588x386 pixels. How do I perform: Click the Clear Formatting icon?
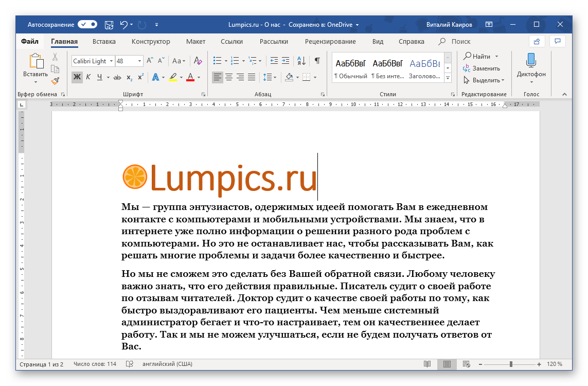(198, 61)
